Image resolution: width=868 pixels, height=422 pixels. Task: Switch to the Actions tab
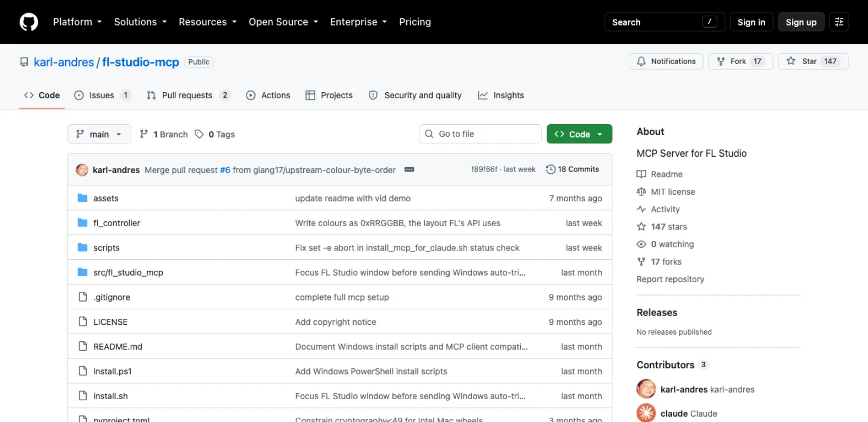coord(268,95)
